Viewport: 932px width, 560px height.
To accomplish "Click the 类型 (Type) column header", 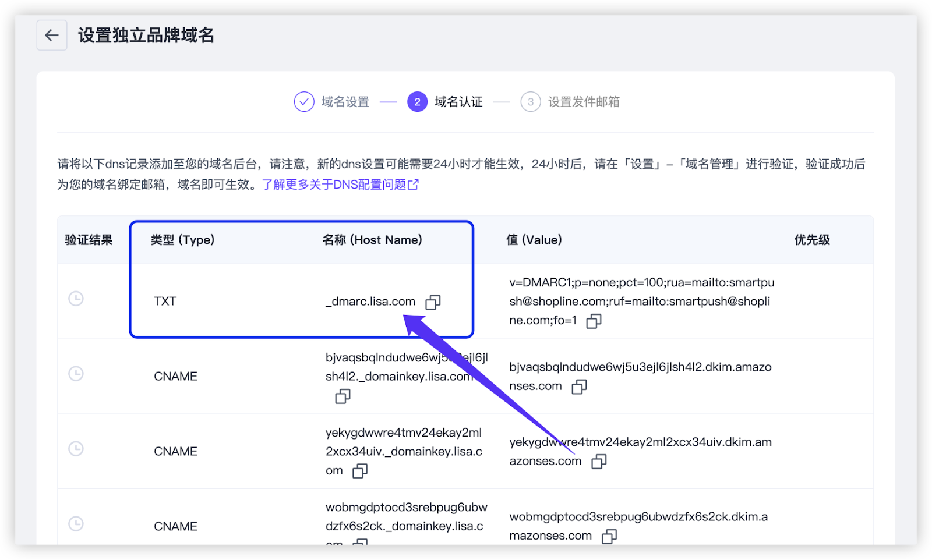I will (x=182, y=240).
